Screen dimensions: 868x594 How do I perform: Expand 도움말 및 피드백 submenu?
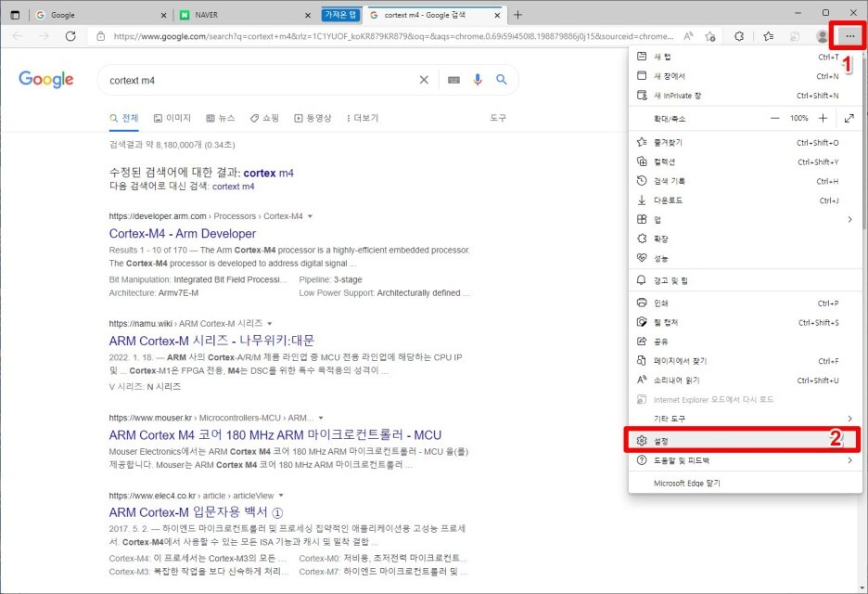coord(745,460)
